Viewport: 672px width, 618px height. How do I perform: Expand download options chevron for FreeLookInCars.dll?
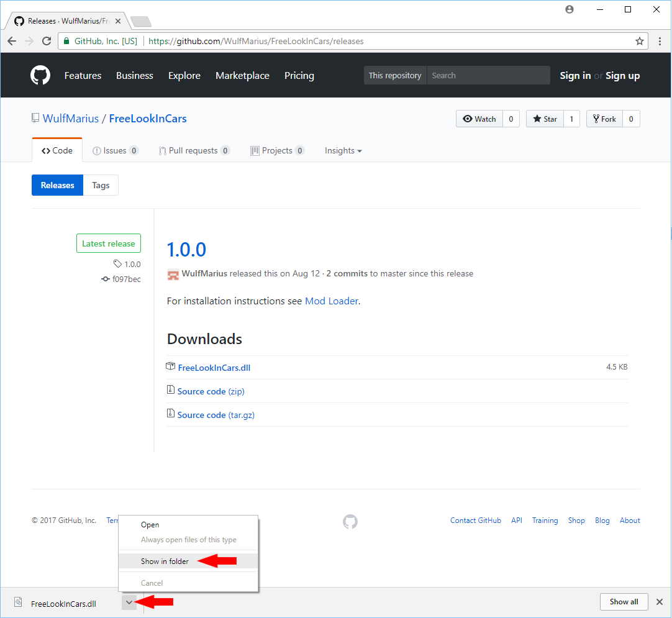click(x=129, y=602)
